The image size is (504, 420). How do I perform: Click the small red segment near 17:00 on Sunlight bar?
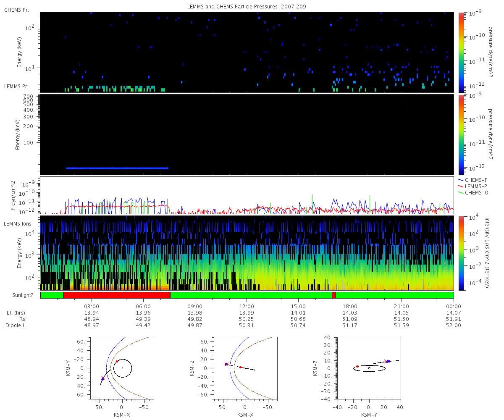pos(333,295)
